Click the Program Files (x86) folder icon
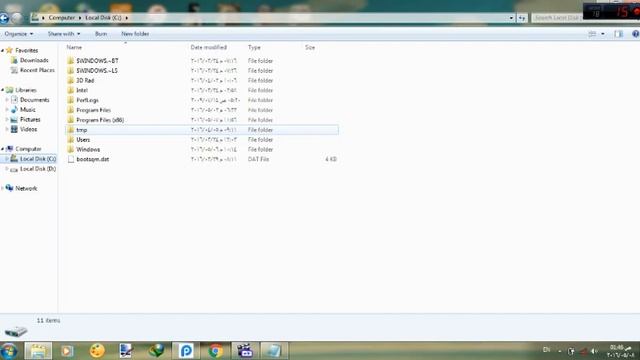The image size is (640, 360). 71,120
